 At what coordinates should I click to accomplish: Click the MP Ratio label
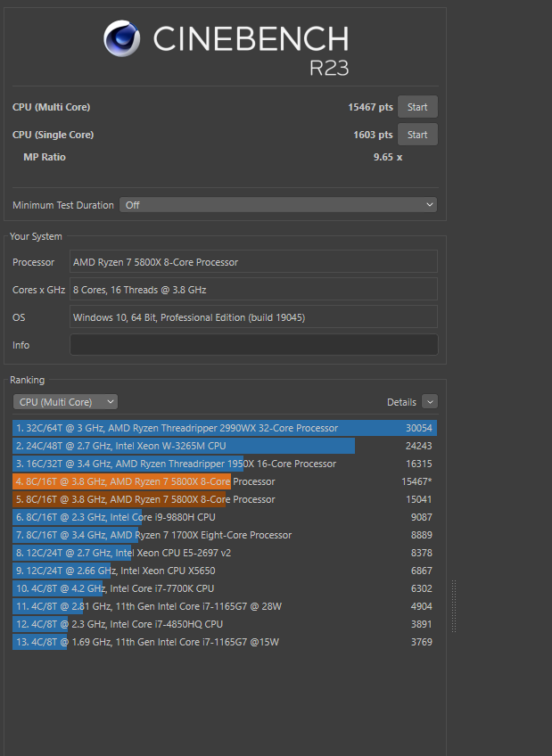45,157
